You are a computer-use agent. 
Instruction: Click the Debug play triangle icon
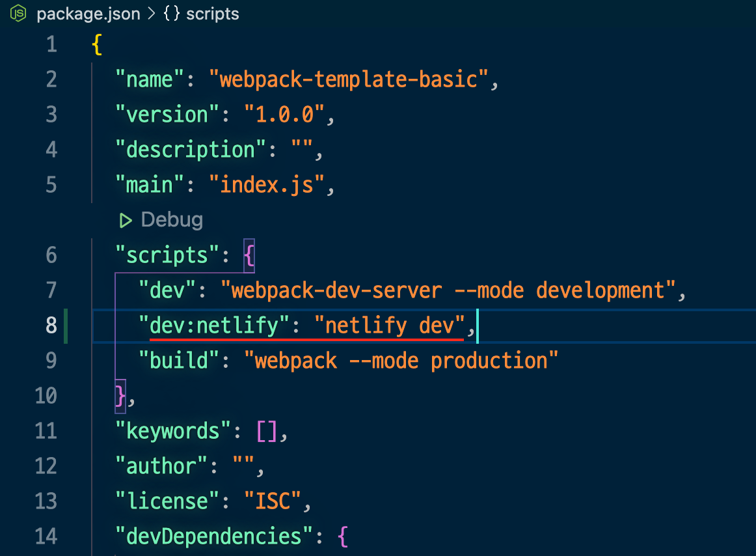tap(126, 221)
